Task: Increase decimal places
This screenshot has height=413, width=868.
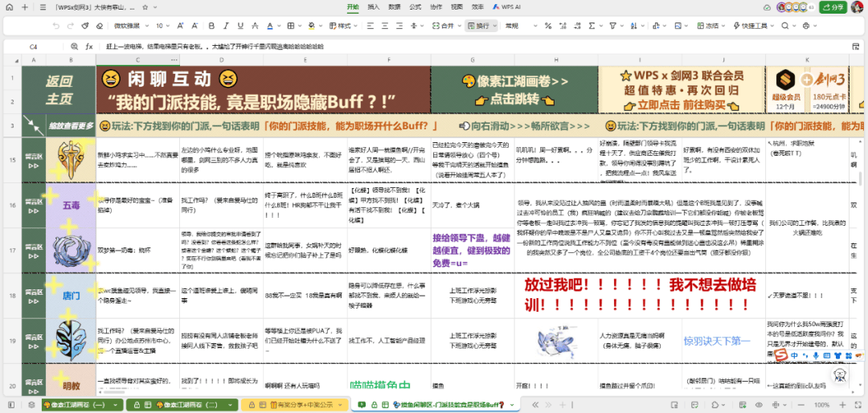Action: coord(563,26)
